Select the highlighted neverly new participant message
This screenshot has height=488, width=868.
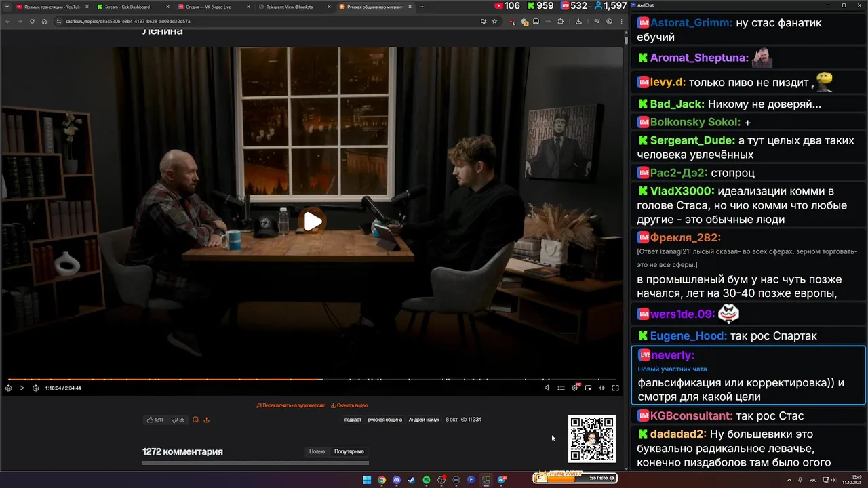(749, 375)
